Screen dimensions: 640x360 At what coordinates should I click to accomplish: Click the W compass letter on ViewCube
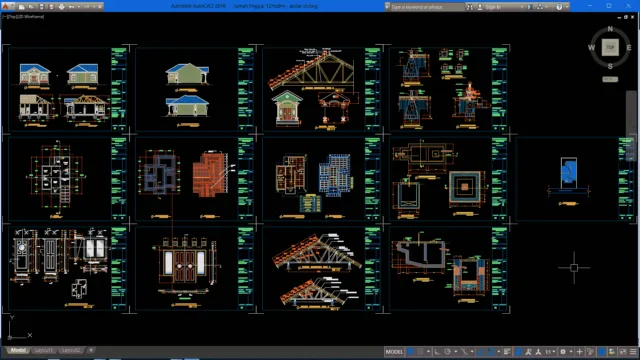tap(591, 48)
